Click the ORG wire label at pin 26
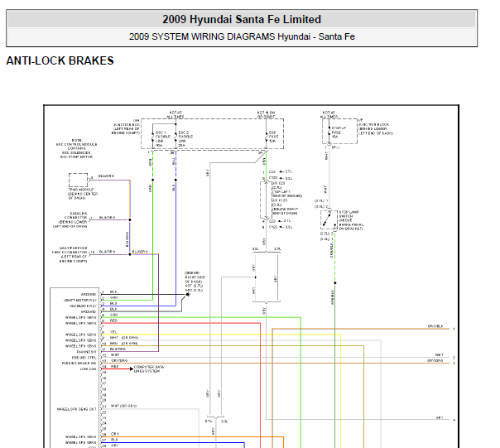The width and height of the screenshot is (500, 448). click(x=115, y=434)
